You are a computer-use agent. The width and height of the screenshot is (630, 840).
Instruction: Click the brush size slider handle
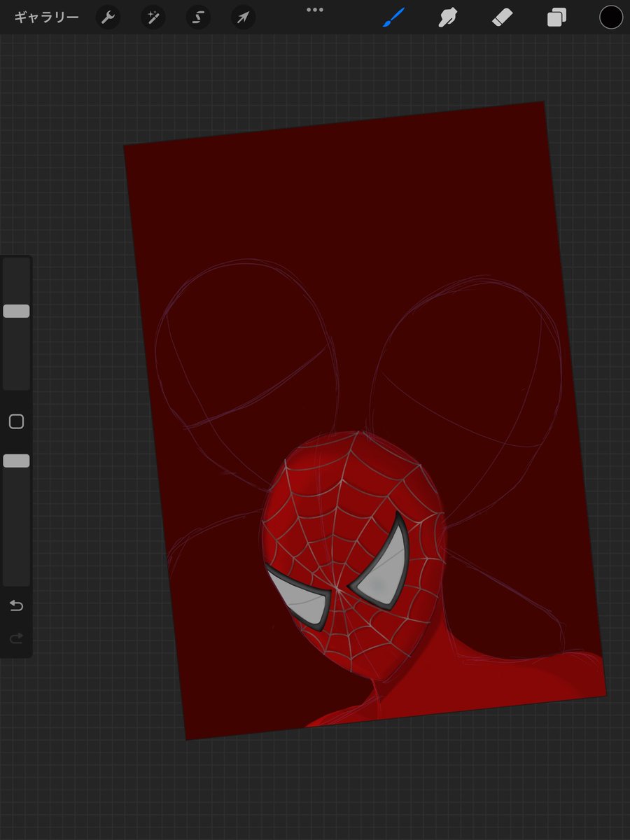point(16,311)
